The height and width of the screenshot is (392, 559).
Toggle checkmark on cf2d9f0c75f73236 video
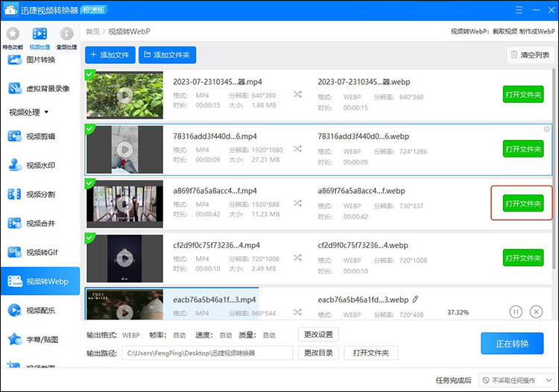click(x=89, y=237)
